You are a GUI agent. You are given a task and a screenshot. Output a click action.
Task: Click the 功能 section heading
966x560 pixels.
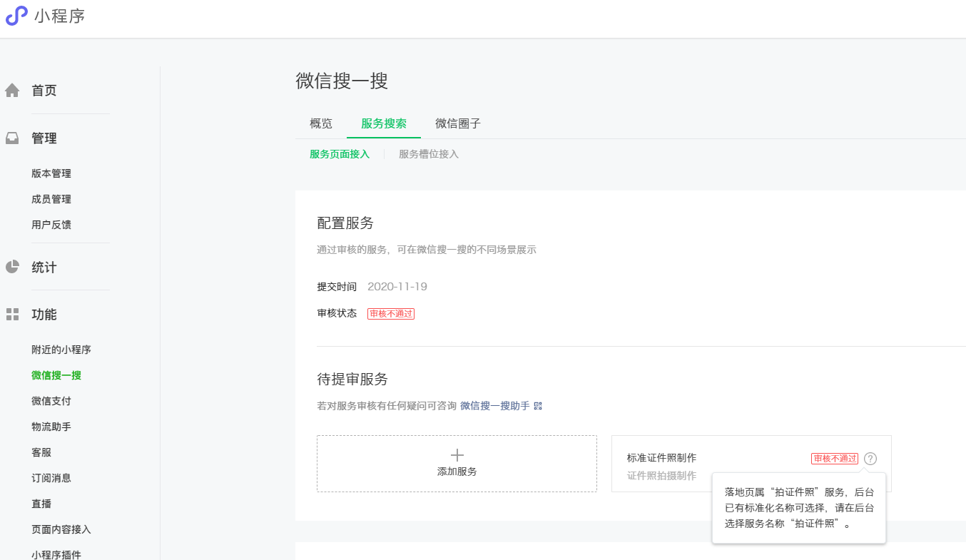point(44,315)
